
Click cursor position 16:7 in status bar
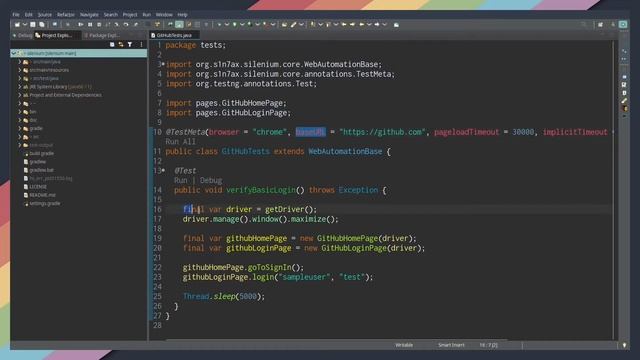[x=488, y=345]
